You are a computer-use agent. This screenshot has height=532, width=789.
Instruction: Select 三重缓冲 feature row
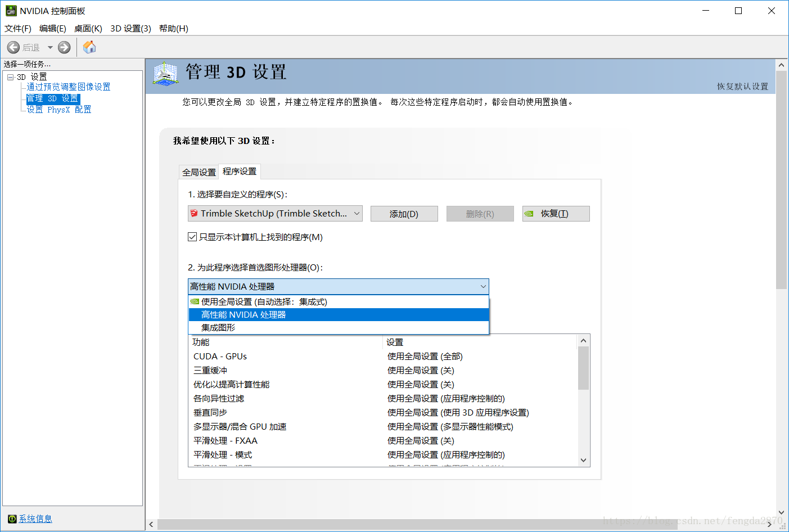point(383,370)
